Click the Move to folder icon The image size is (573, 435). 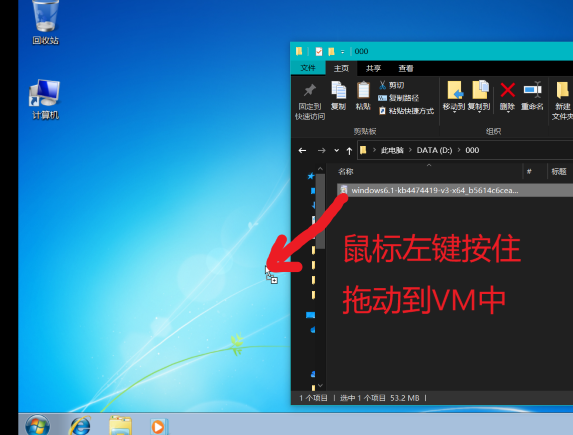click(454, 90)
